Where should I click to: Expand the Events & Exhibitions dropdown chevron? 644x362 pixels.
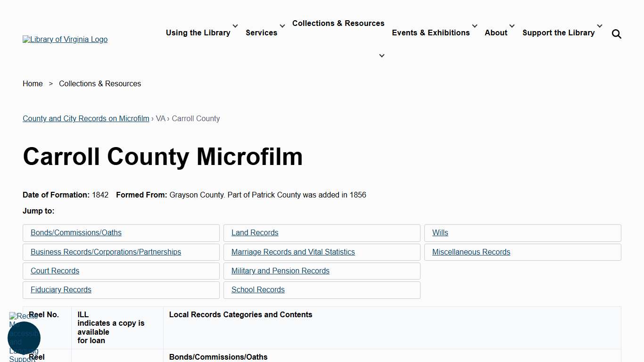[474, 26]
